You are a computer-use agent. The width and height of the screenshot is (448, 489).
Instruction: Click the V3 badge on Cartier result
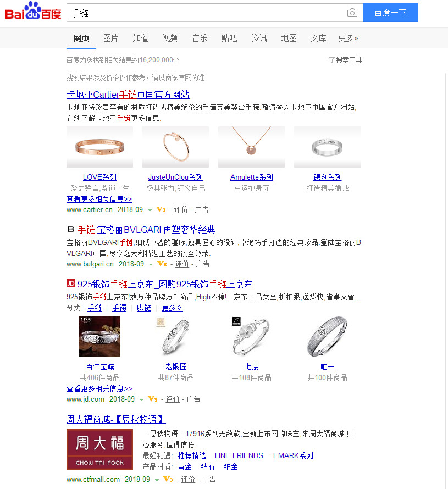[x=161, y=209]
